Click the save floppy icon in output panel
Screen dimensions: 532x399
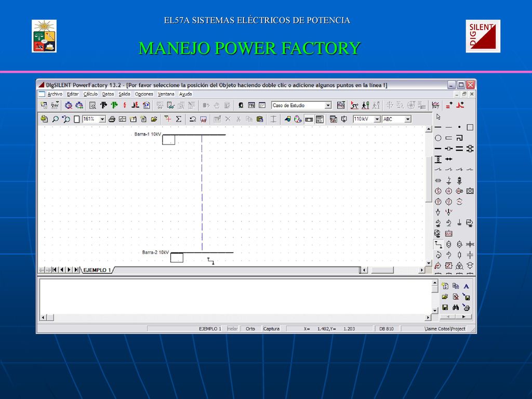(445, 308)
